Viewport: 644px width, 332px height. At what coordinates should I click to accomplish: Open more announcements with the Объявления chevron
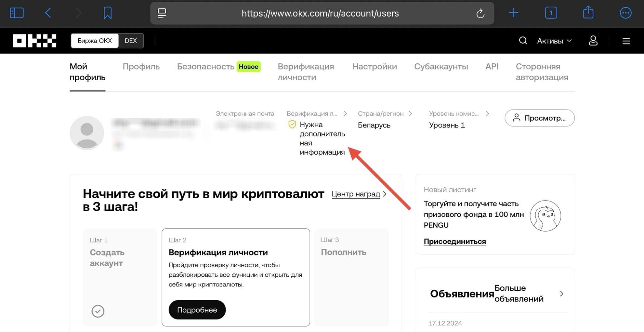[x=562, y=294]
